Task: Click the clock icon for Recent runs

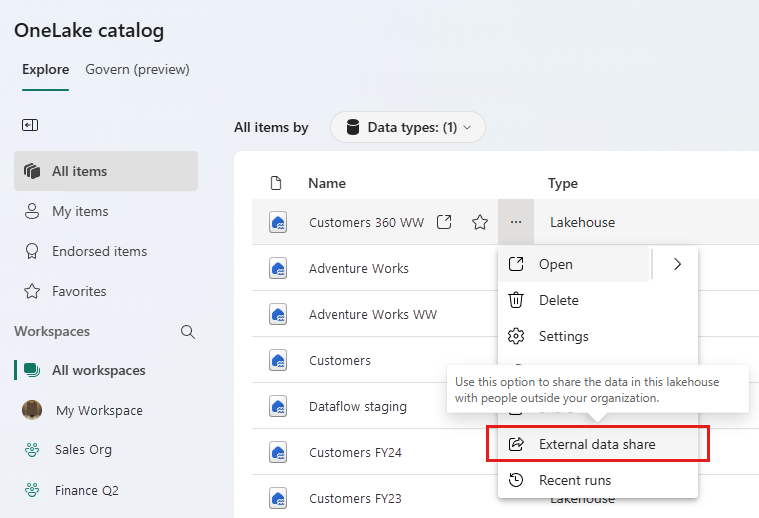Action: coord(516,480)
